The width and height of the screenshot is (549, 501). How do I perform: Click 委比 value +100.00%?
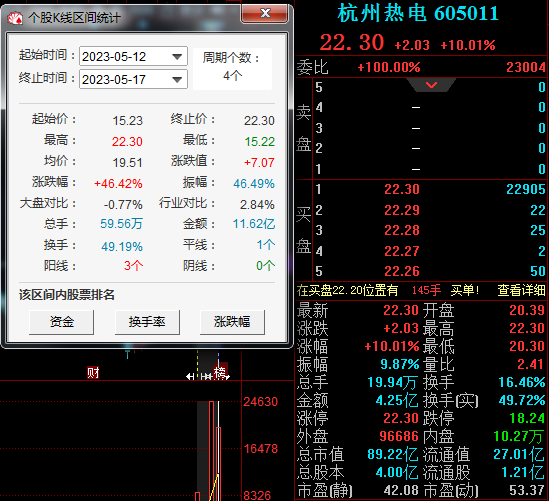pos(389,67)
